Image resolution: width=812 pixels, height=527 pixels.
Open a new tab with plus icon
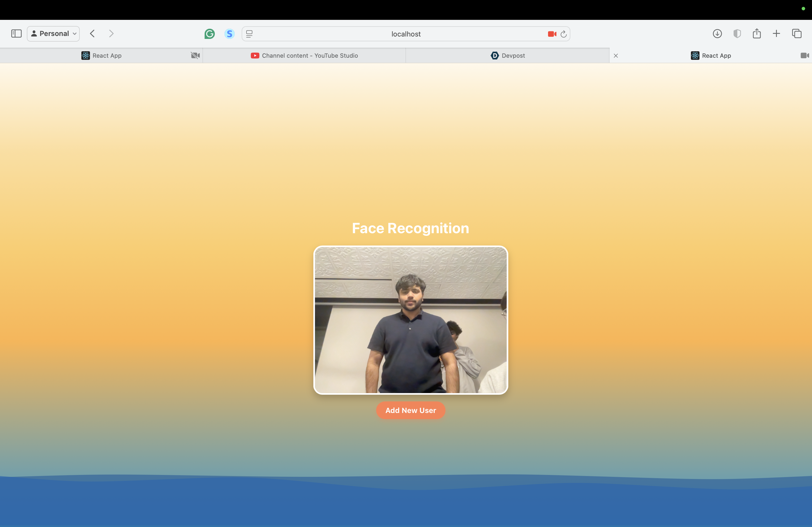pos(776,33)
